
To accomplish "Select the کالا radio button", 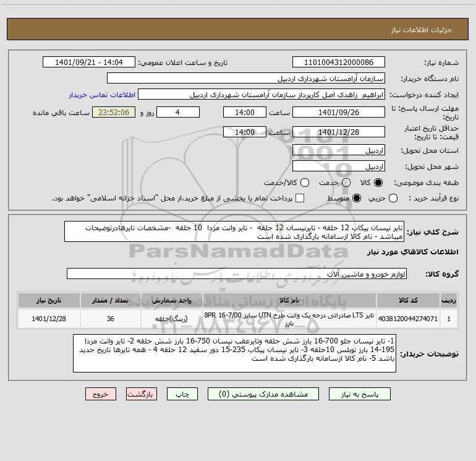I will [378, 183].
